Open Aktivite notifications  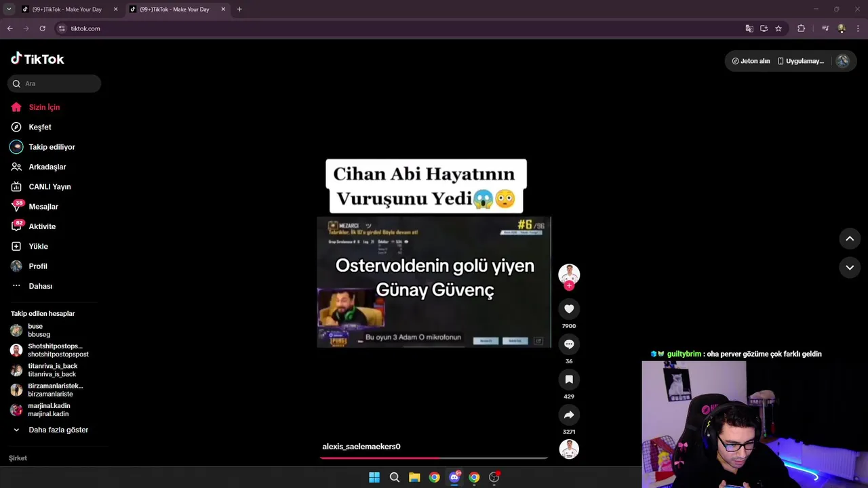pos(42,226)
